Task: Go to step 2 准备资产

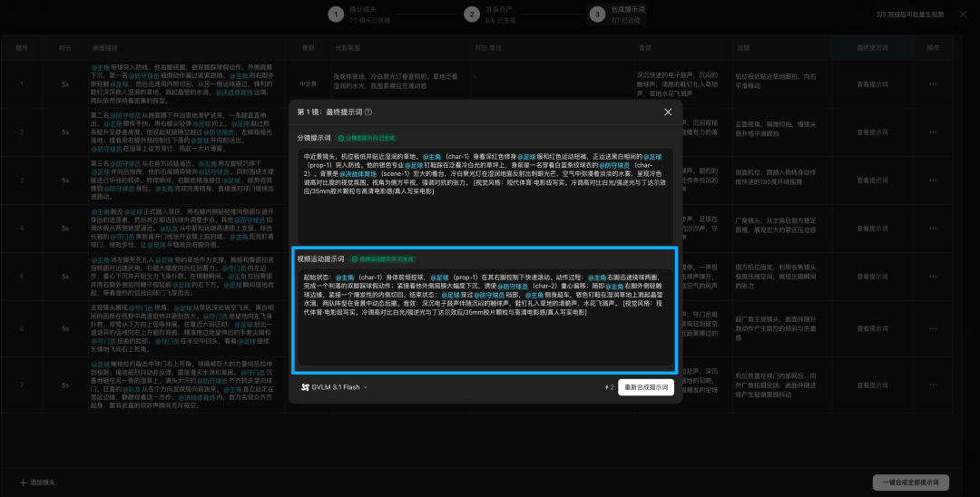Action: [x=492, y=15]
